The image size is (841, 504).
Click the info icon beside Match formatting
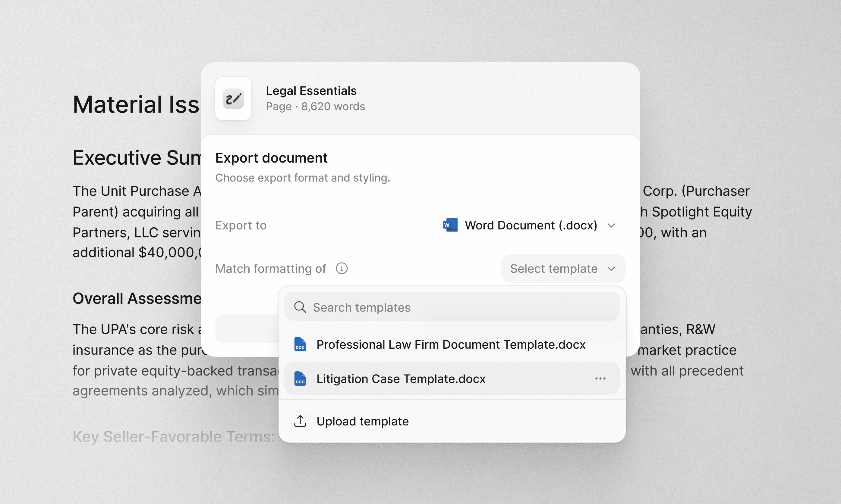point(342,269)
